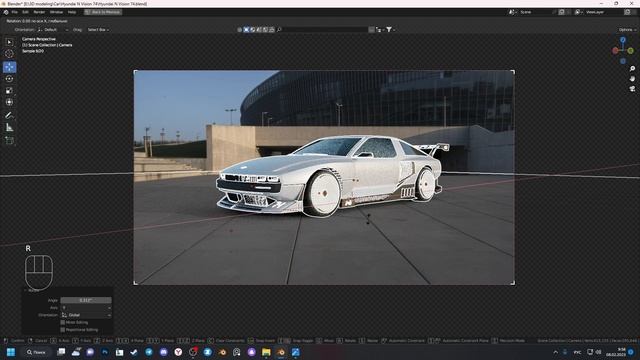The height and width of the screenshot is (360, 640).
Task: Open the File menu
Action: click(x=15, y=12)
